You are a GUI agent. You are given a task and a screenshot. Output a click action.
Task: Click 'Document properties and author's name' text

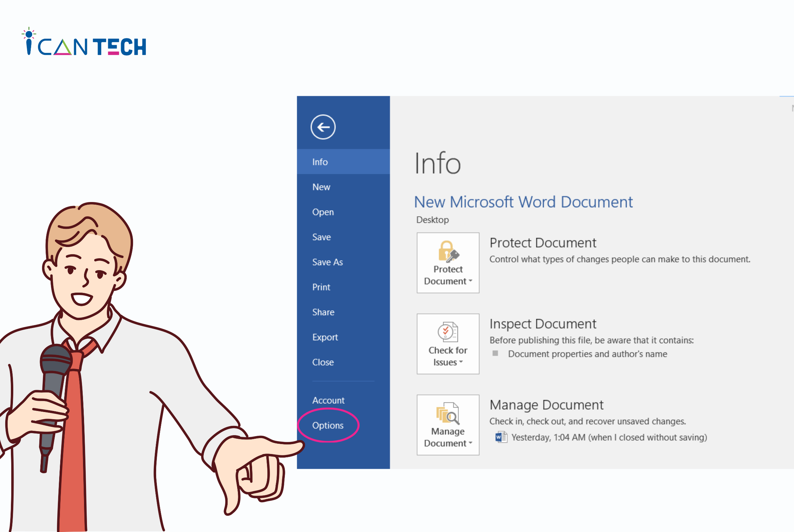click(587, 354)
